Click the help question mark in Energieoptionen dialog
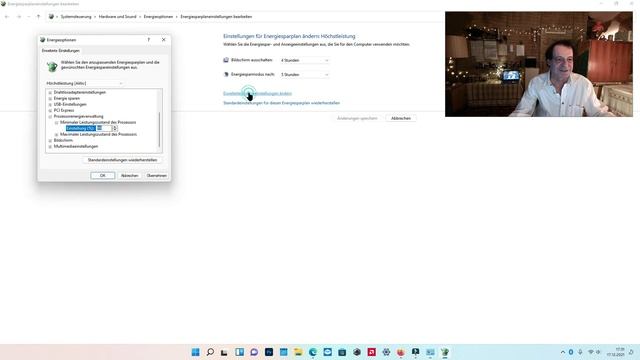 [149, 40]
